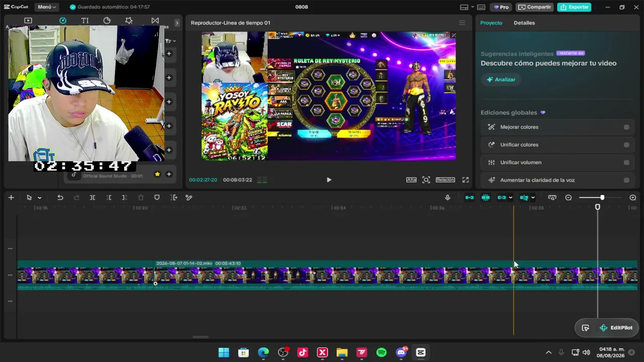644x362 pixels.
Task: Open File Explorer from the taskbar
Action: coord(342,352)
